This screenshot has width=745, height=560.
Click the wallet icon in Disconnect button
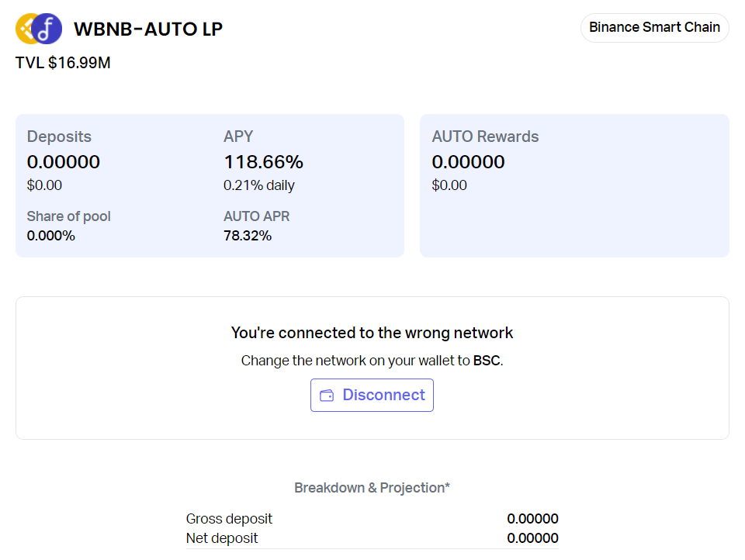coord(327,396)
